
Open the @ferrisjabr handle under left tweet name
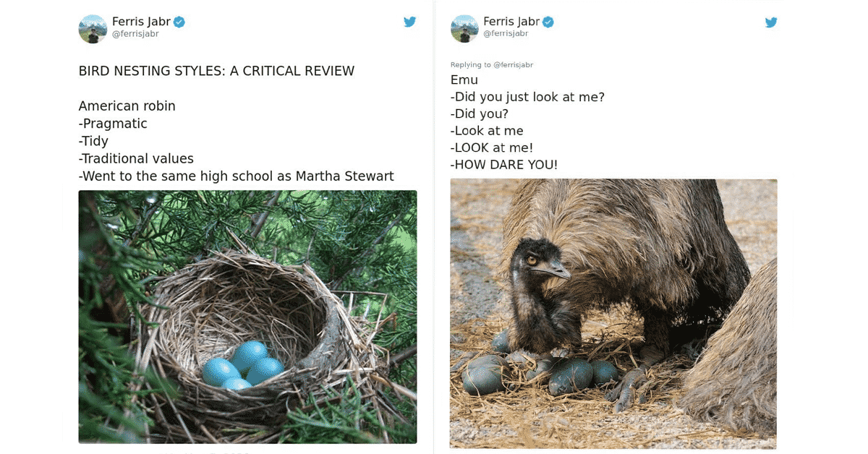tap(135, 34)
